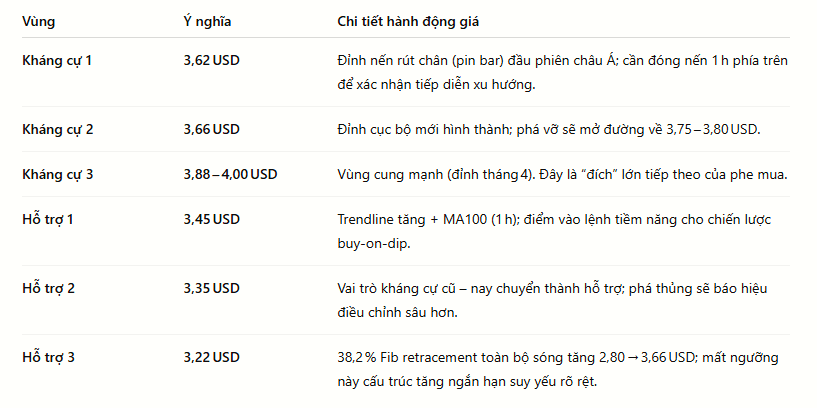Click the "Ý nghĩa" column header
The image size is (817, 408).
click(x=207, y=22)
